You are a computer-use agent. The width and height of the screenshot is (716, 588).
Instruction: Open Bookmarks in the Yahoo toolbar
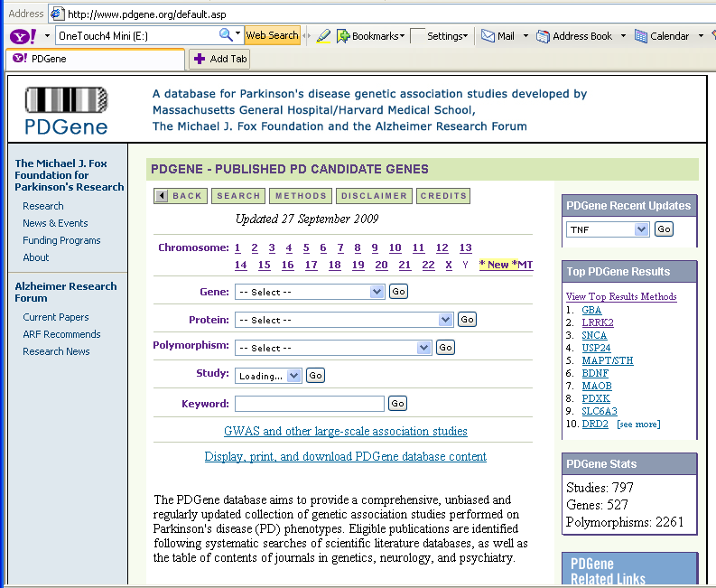[x=370, y=35]
